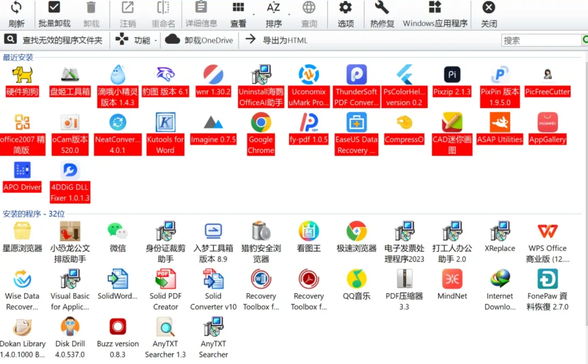588x364 pixels.
Task: Select the MindNet application icon
Action: (x=452, y=280)
